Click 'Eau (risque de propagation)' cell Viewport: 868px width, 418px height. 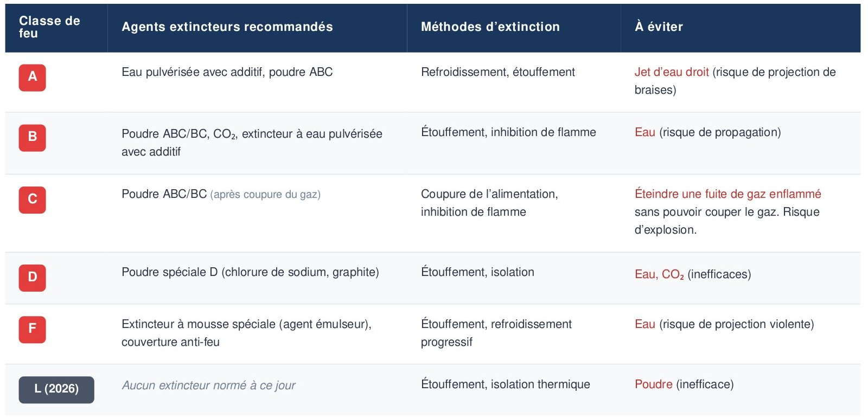click(707, 132)
